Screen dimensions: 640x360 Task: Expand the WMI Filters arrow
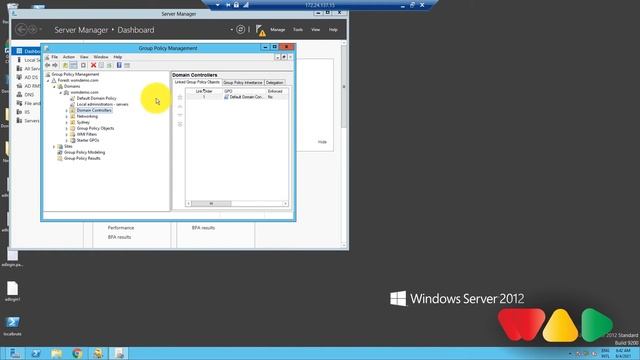click(67, 134)
